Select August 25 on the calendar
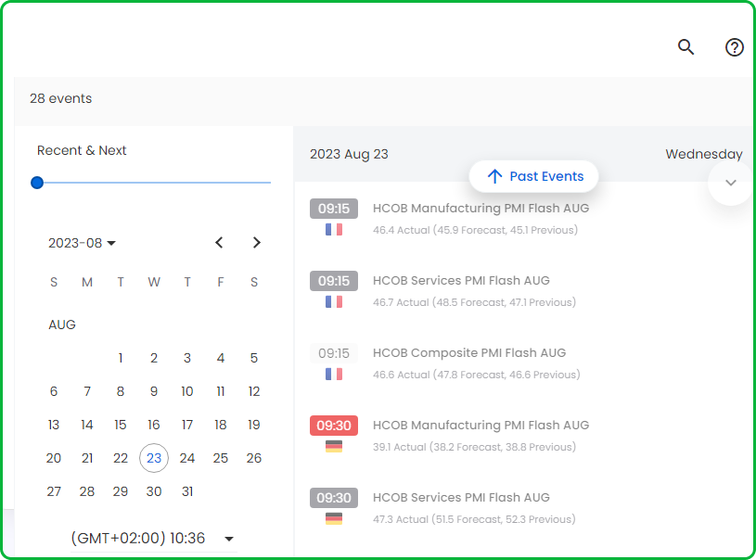This screenshot has height=560, width=756. (221, 457)
